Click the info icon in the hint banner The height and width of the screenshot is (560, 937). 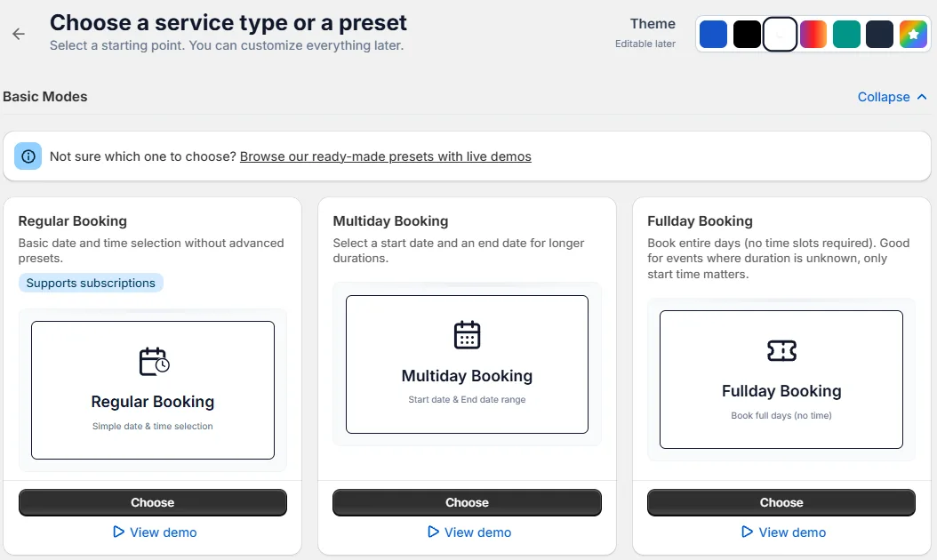(x=28, y=156)
